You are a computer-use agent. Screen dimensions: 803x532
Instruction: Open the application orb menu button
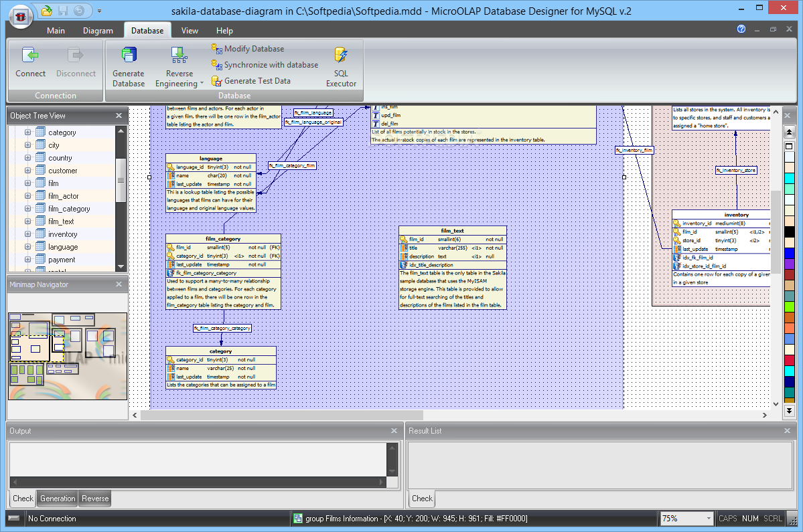point(21,16)
